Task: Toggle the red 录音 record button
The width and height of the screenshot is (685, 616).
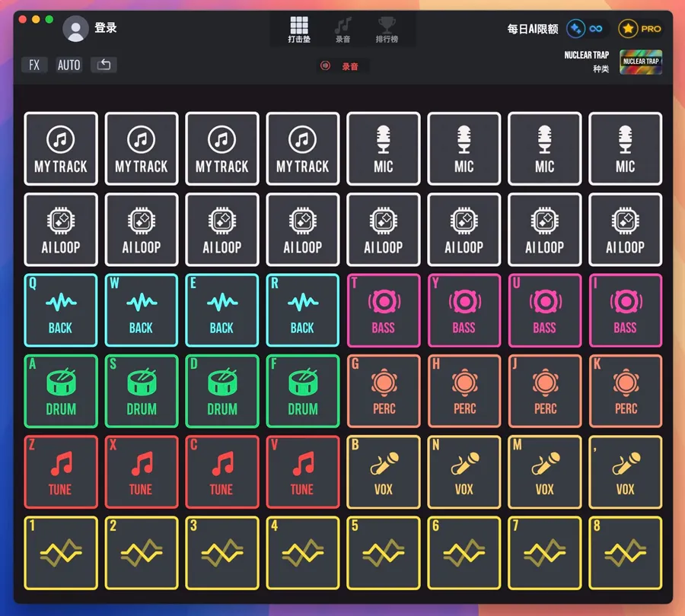Action: pos(342,66)
